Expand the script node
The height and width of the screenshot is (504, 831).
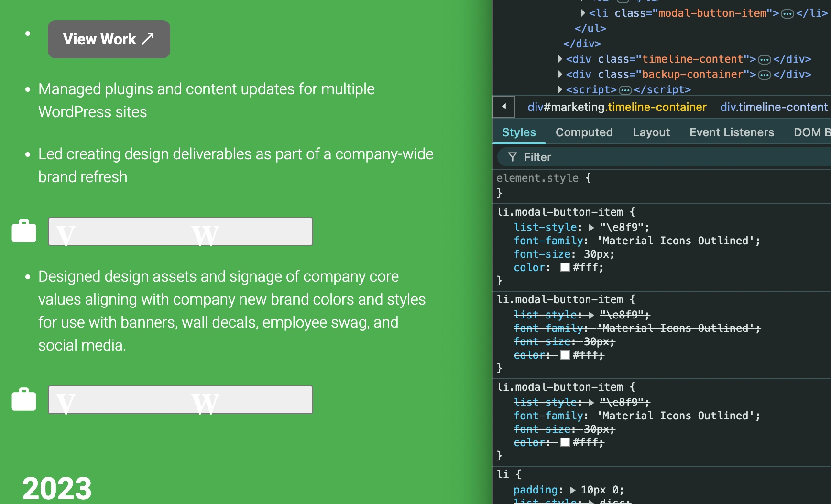point(560,89)
